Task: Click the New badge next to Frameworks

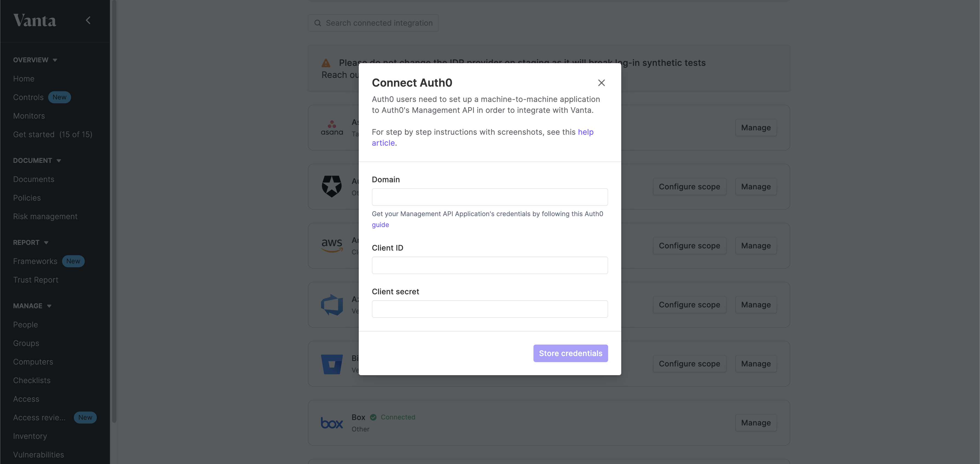Action: coord(73,261)
